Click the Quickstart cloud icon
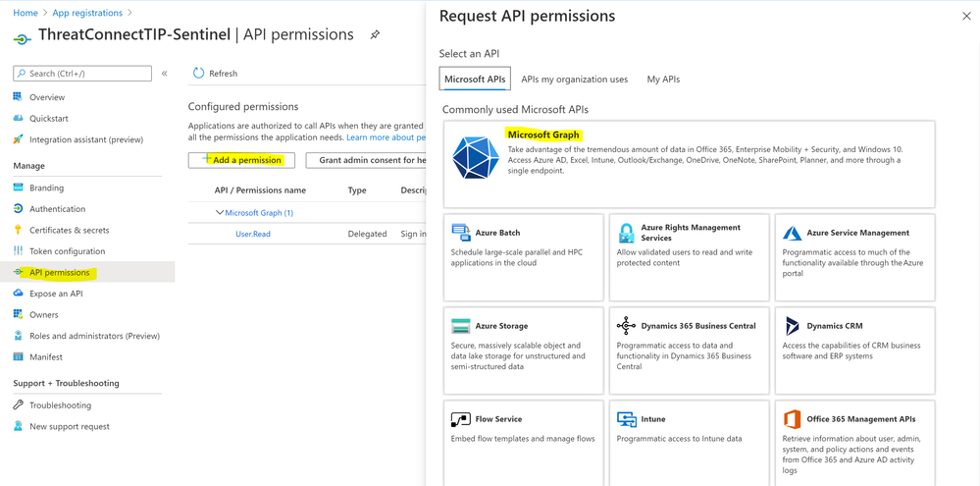The image size is (980, 486). pos(18,118)
